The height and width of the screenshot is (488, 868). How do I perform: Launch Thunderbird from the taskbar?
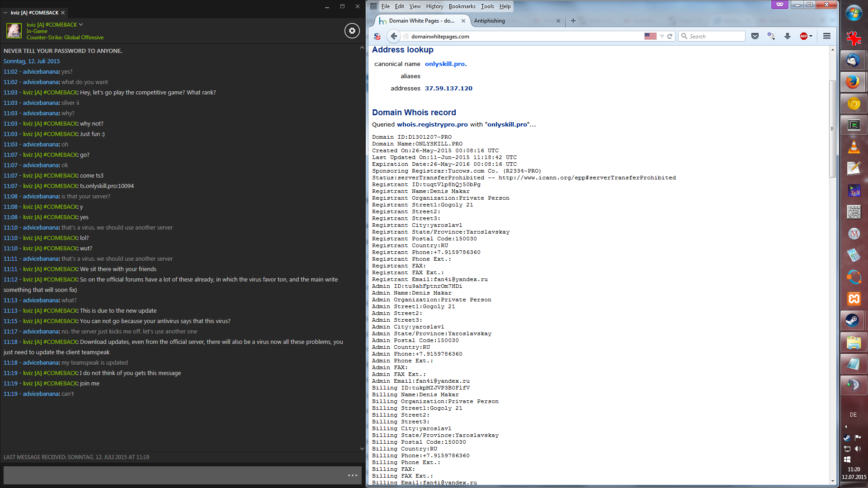[854, 60]
